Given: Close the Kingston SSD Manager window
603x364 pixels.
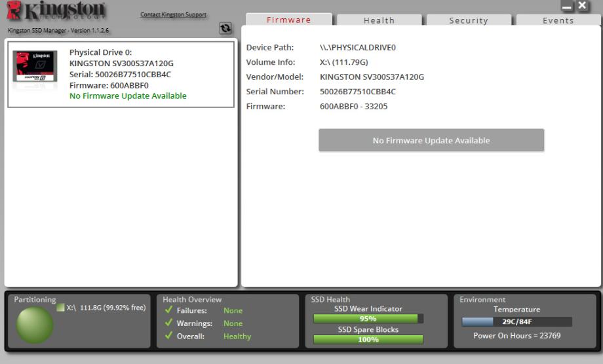Looking at the screenshot, I should coord(581,6).
